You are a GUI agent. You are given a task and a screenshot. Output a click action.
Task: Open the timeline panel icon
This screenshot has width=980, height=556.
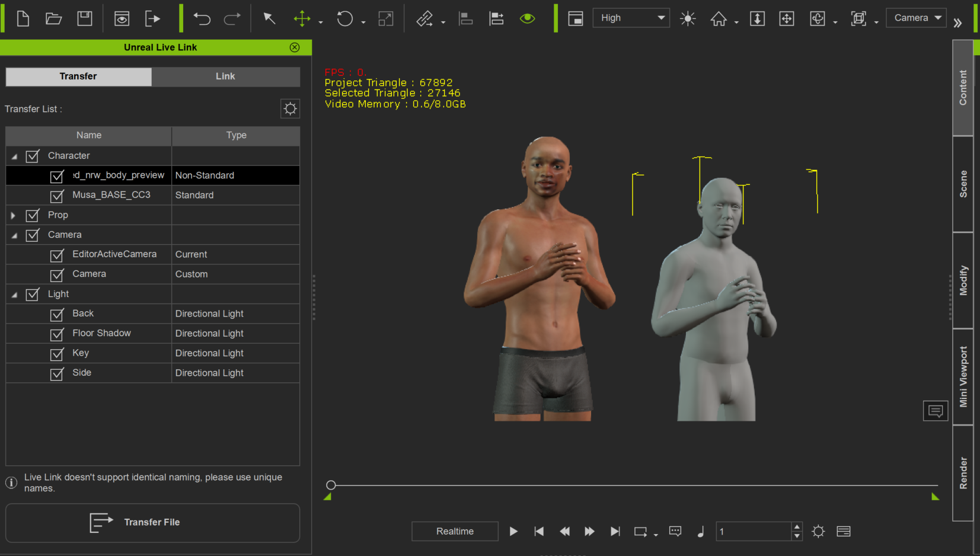(844, 532)
